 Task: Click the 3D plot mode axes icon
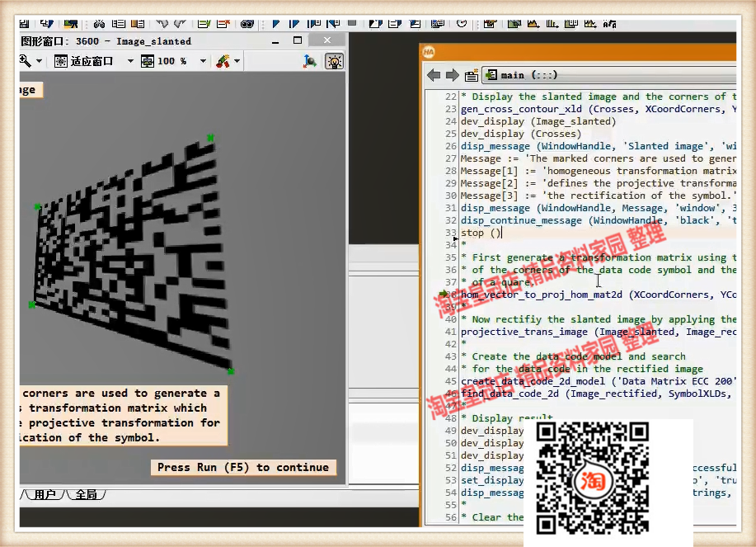tap(309, 61)
